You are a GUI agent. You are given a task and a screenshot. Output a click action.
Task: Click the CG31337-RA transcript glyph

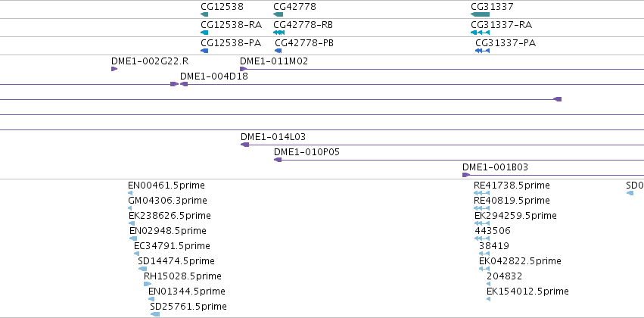point(480,33)
